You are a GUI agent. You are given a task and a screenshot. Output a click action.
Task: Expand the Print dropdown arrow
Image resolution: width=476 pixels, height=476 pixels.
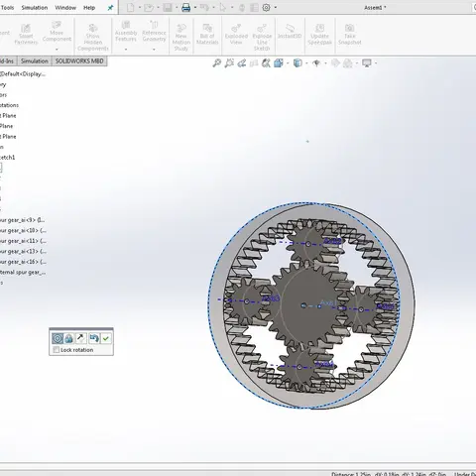click(x=195, y=8)
